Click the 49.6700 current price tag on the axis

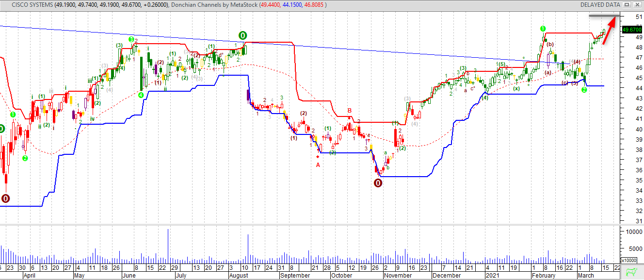point(632,30)
